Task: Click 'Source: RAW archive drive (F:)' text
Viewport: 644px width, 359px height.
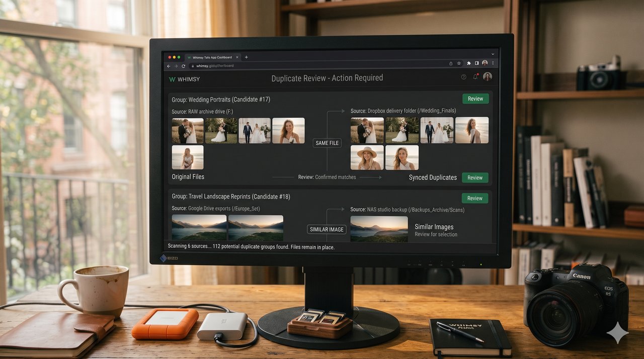Action: pos(202,111)
